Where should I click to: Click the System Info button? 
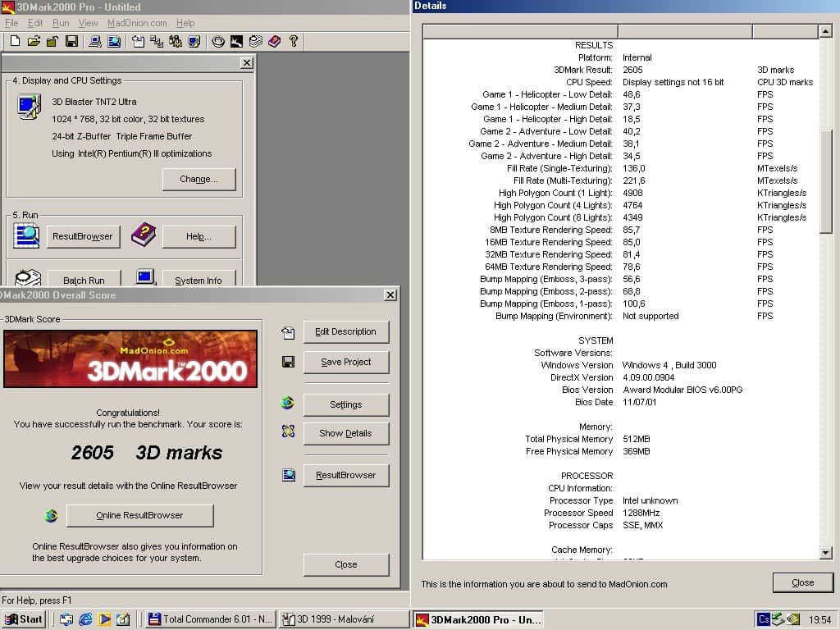199,278
